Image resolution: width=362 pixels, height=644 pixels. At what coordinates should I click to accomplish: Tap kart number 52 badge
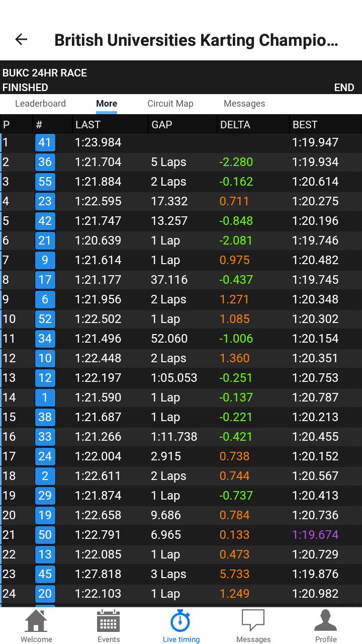[45, 319]
